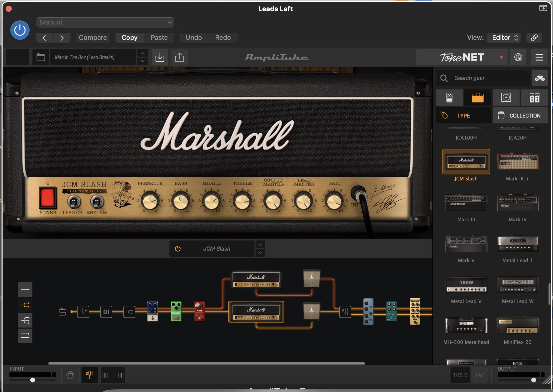Click the PRESENCE knob
Screen dimensions: 553x392
(150, 201)
